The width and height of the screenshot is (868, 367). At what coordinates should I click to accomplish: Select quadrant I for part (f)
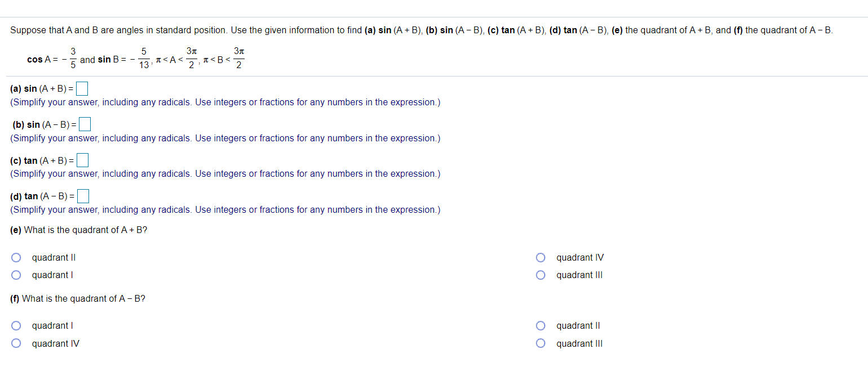coord(16,325)
